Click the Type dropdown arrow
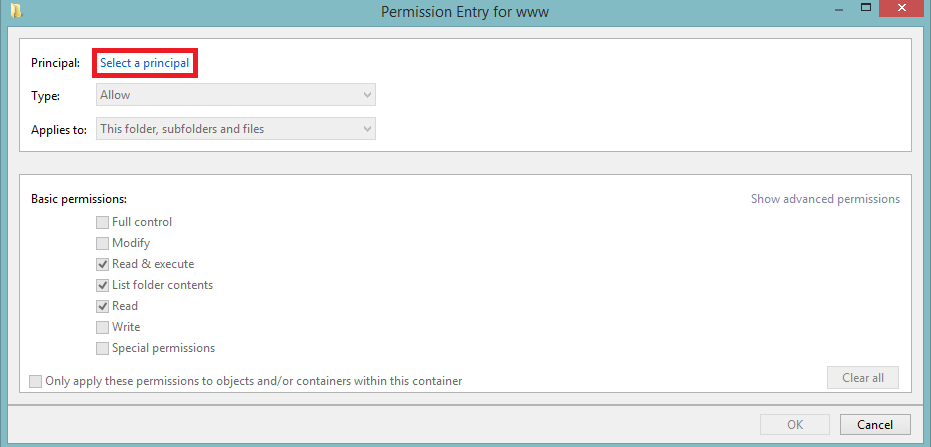This screenshot has height=447, width=931. [367, 95]
